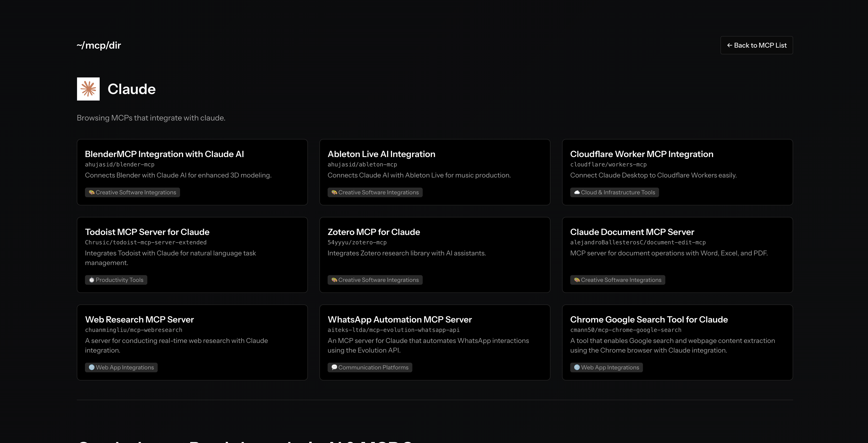Image resolution: width=868 pixels, height=443 pixels.
Task: Open Todoist MCP Server for Claude card
Action: coord(147,232)
